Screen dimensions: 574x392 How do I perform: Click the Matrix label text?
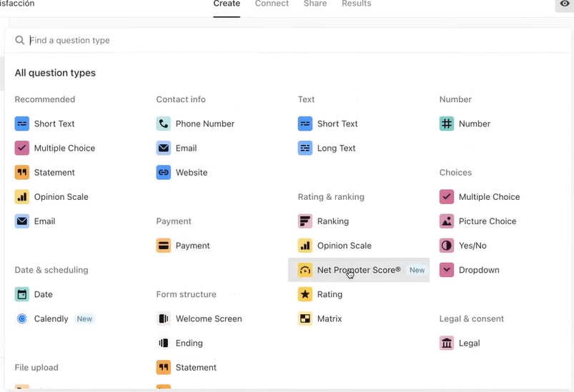[x=330, y=318]
